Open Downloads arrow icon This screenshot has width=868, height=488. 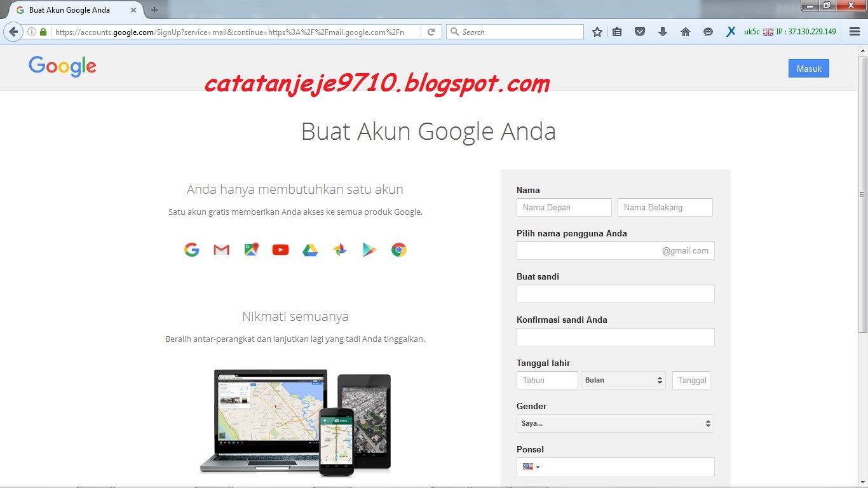click(x=663, y=32)
